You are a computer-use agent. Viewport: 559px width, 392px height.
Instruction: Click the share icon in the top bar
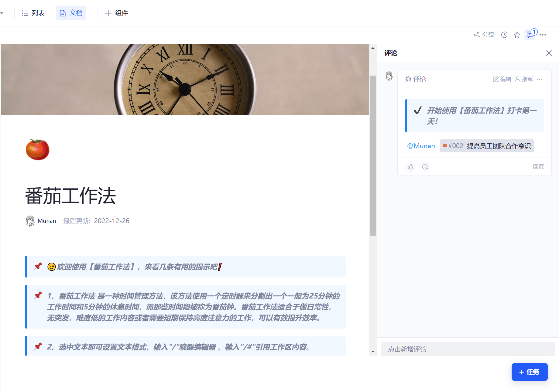click(484, 35)
